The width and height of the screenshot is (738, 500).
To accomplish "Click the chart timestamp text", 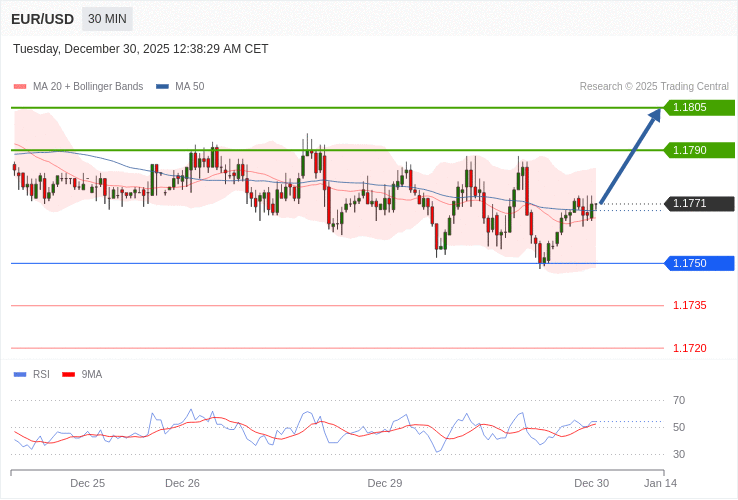I will coord(141,49).
